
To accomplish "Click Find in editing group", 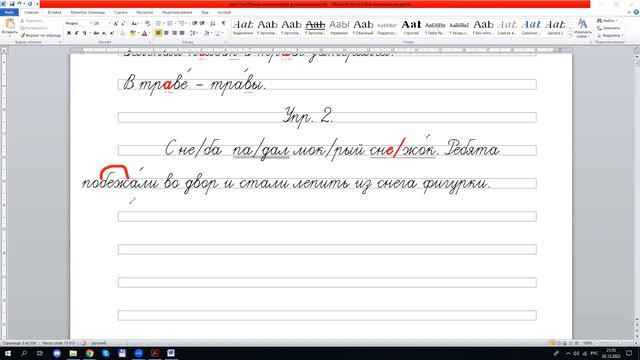I will click(x=608, y=20).
